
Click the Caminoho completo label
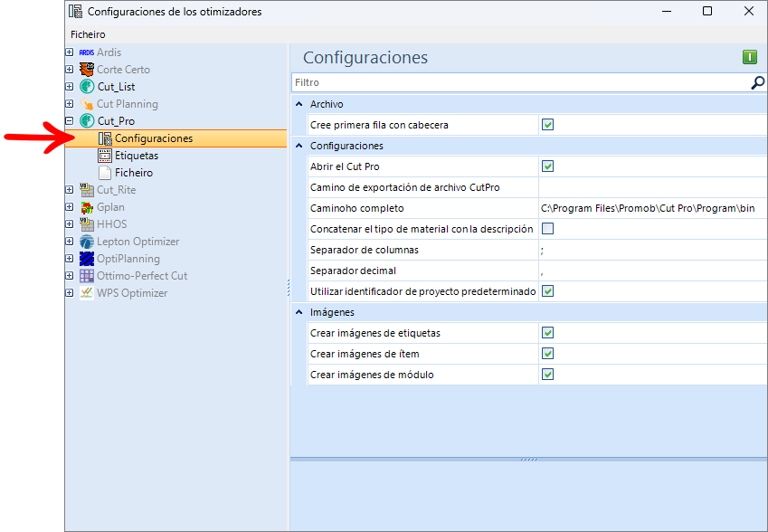coord(357,208)
